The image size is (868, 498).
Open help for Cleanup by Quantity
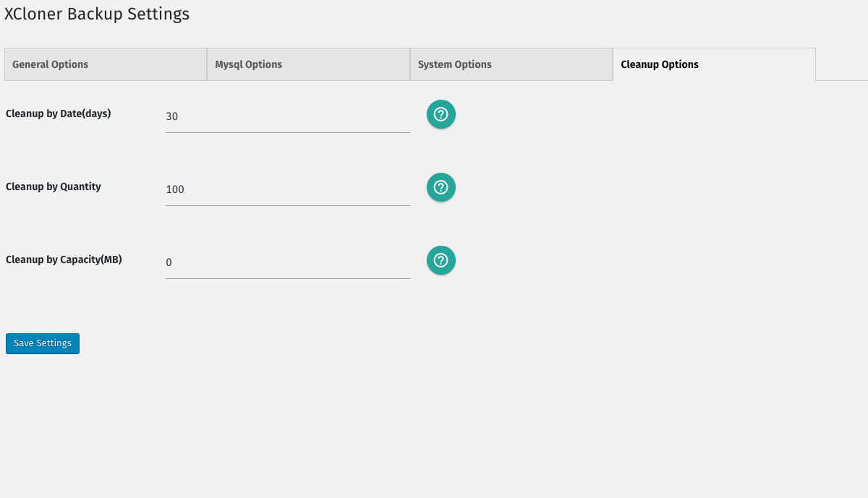coord(441,187)
